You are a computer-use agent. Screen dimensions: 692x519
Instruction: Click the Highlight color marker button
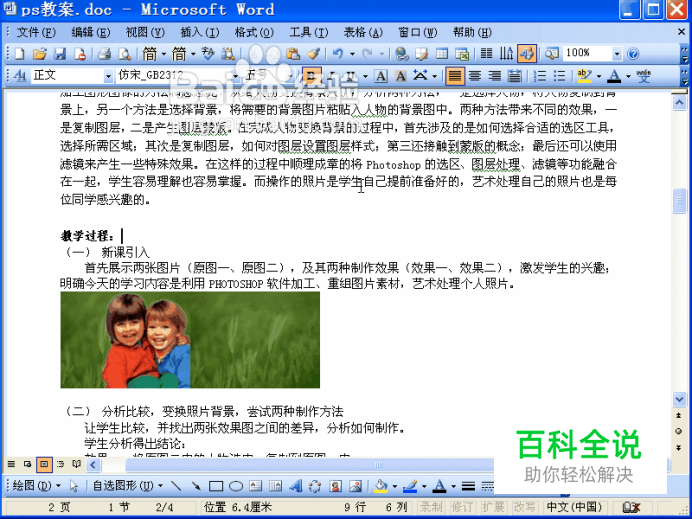coord(585,76)
